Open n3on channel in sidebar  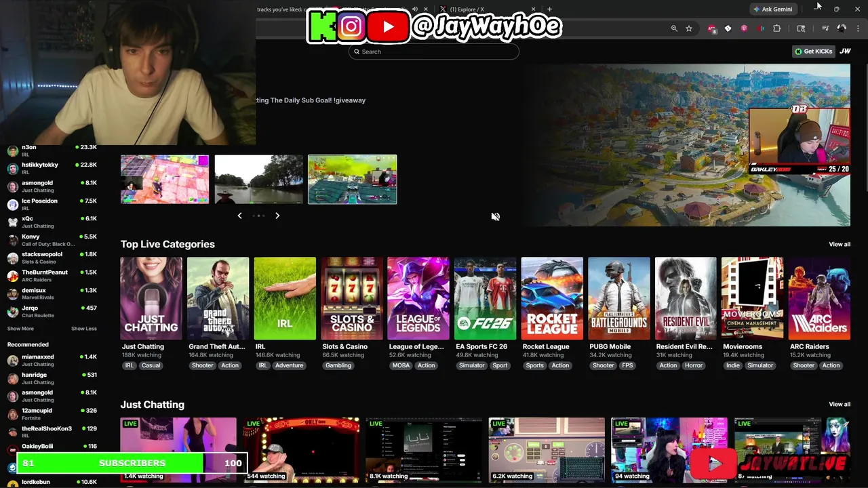point(52,150)
